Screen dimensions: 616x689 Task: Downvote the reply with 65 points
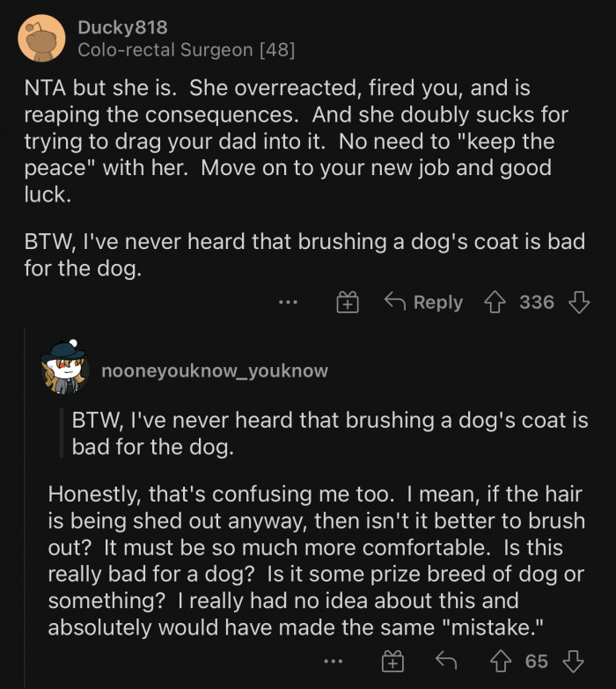(x=573, y=661)
